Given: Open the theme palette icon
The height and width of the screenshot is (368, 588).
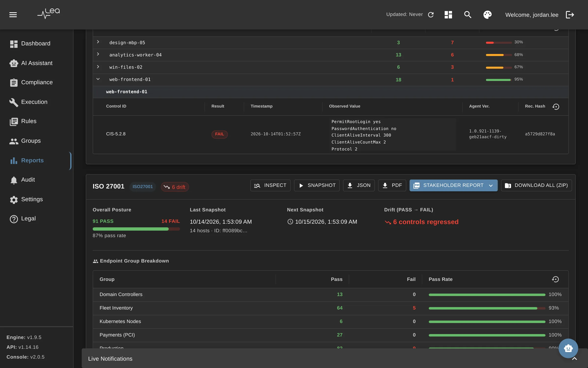Looking at the screenshot, I should click(x=487, y=15).
